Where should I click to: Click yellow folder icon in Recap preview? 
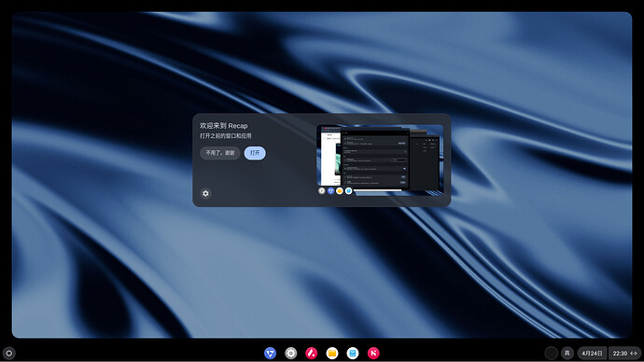coord(340,191)
